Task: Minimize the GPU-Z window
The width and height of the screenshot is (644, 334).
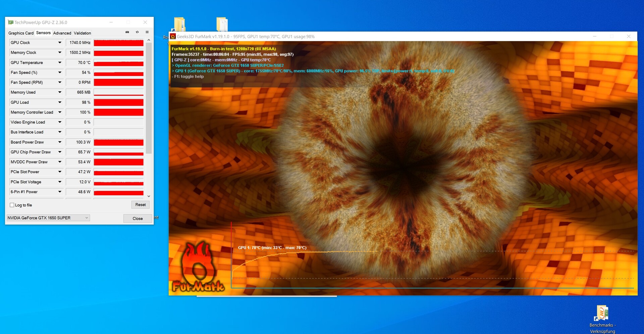Action: tap(111, 22)
